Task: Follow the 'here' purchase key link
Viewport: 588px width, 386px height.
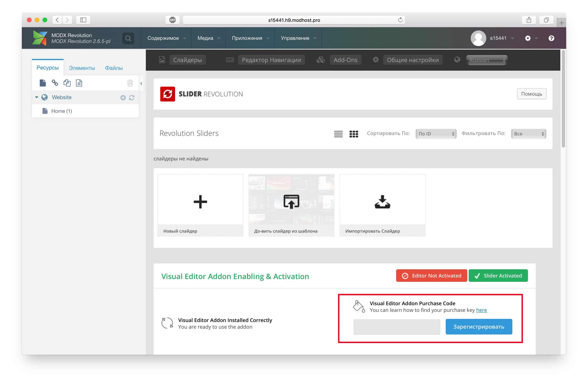Action: pyautogui.click(x=482, y=310)
